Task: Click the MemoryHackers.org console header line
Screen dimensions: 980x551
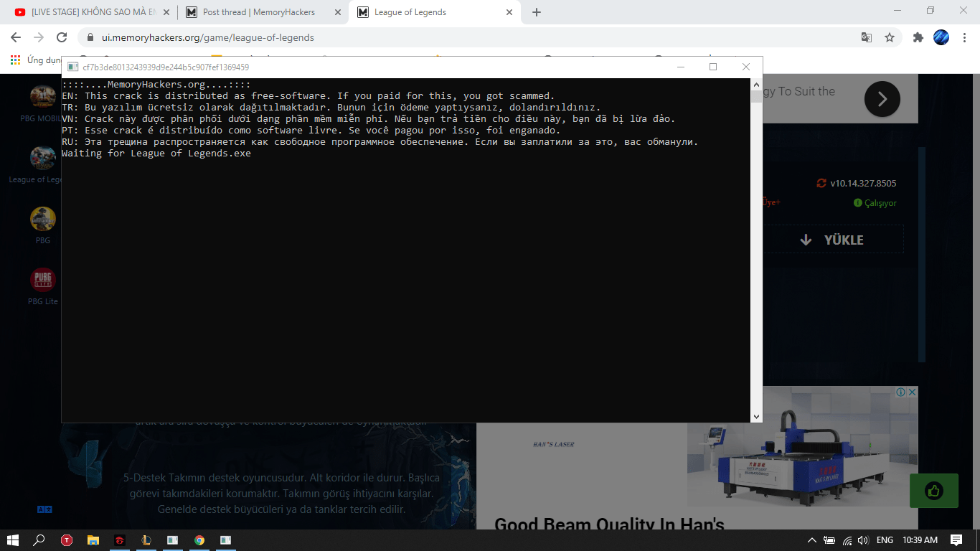Action: tap(156, 84)
